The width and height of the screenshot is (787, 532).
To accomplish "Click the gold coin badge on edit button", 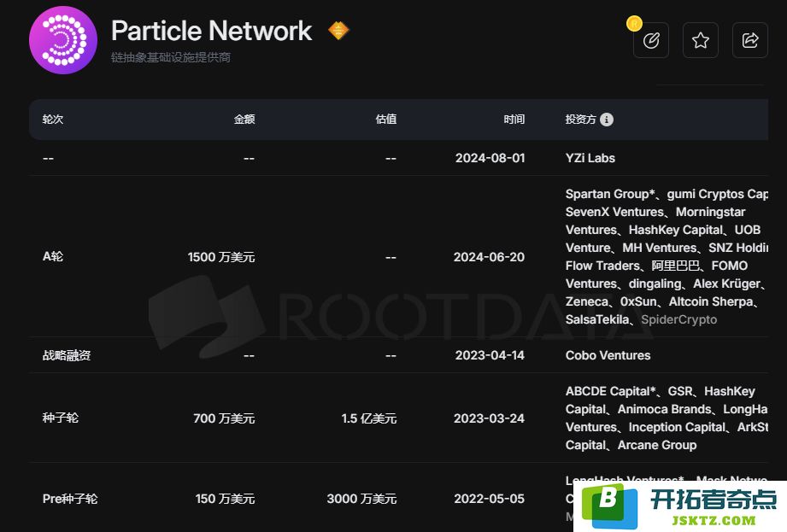I will point(634,23).
